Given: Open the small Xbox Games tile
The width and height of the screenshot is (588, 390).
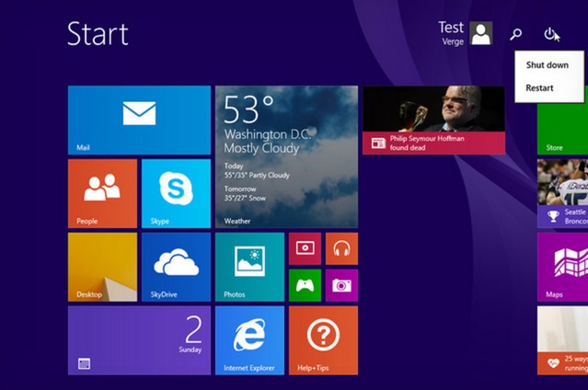Looking at the screenshot, I should pyautogui.click(x=305, y=285).
